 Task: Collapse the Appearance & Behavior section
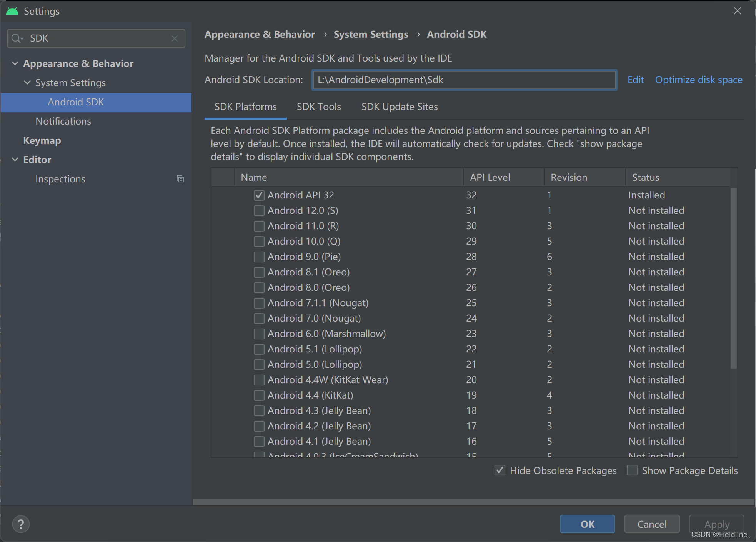tap(15, 63)
